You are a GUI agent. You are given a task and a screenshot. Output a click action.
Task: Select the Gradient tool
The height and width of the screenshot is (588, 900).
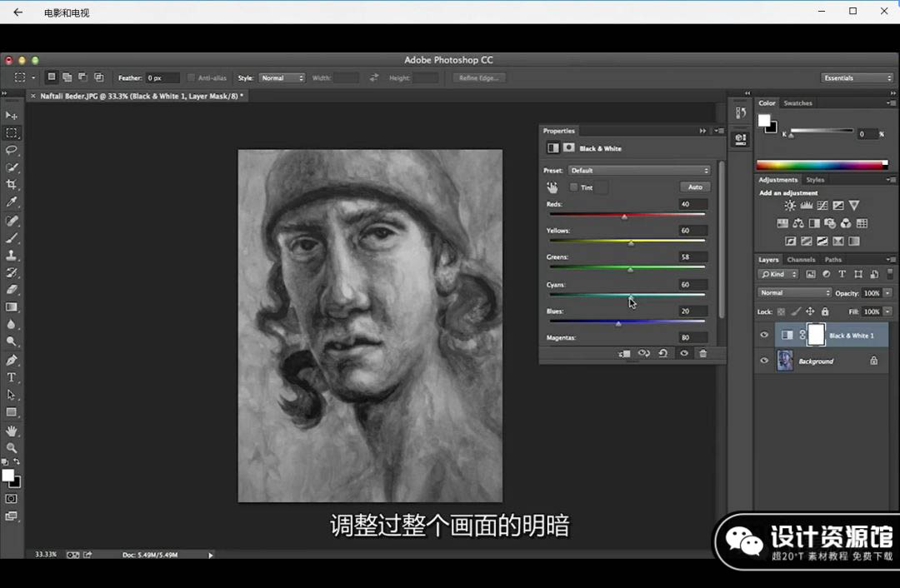[12, 306]
